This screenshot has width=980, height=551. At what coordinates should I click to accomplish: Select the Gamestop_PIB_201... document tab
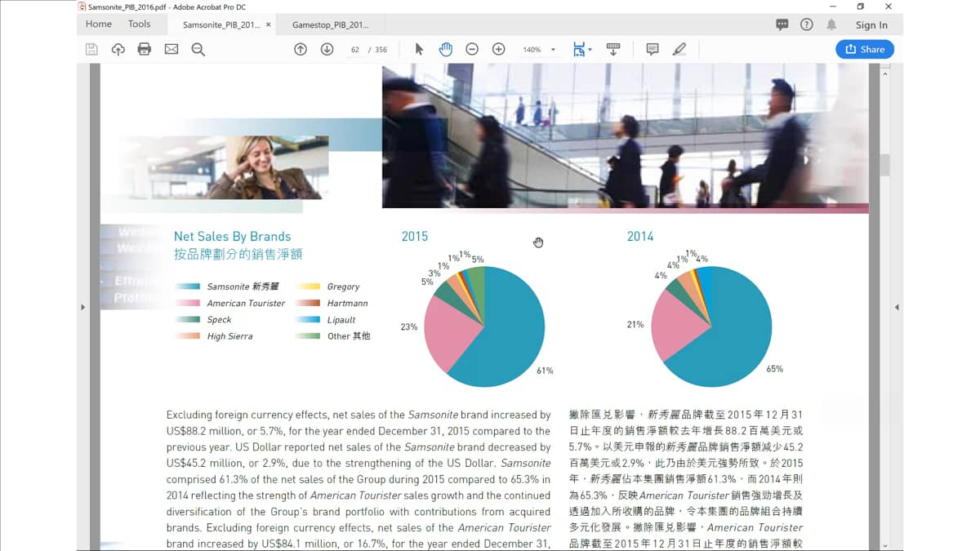pos(331,24)
